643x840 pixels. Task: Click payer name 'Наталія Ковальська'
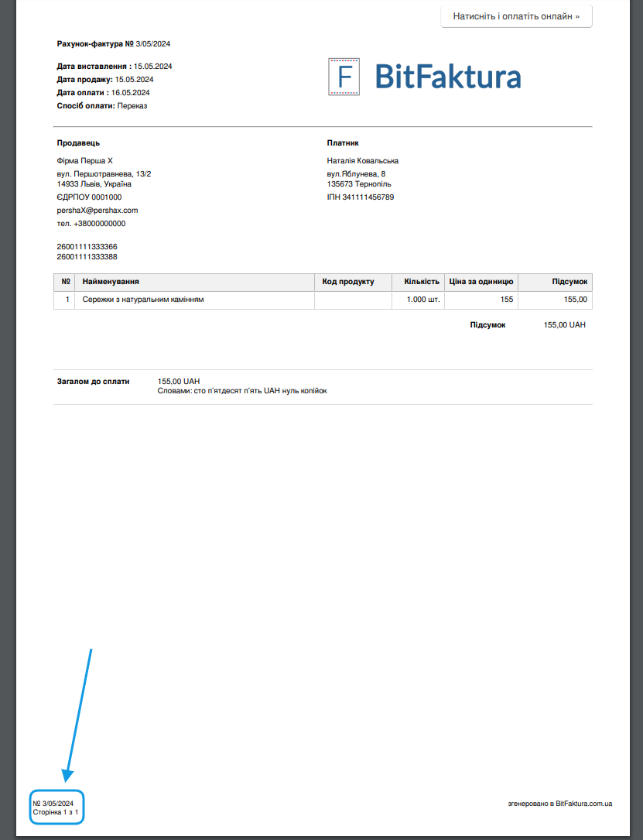pyautogui.click(x=362, y=161)
